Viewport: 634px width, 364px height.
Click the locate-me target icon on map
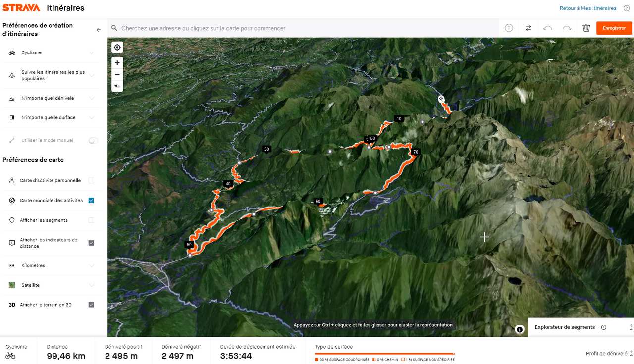click(x=117, y=47)
